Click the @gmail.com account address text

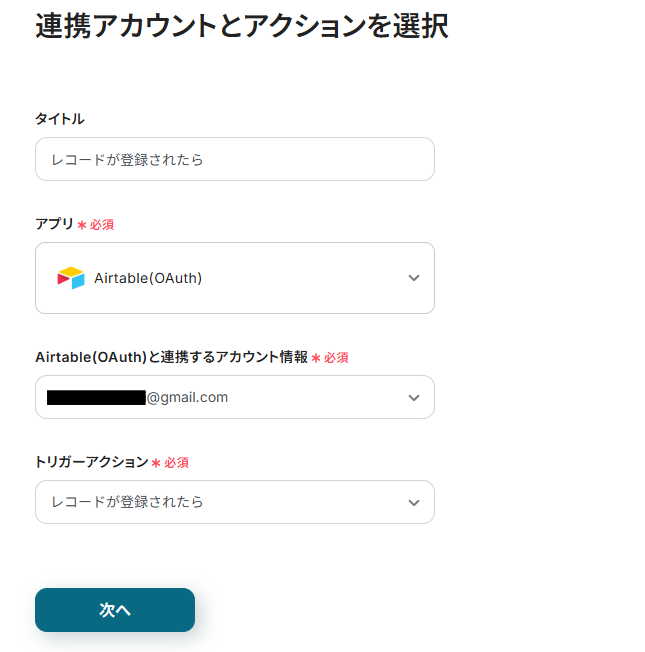(188, 397)
